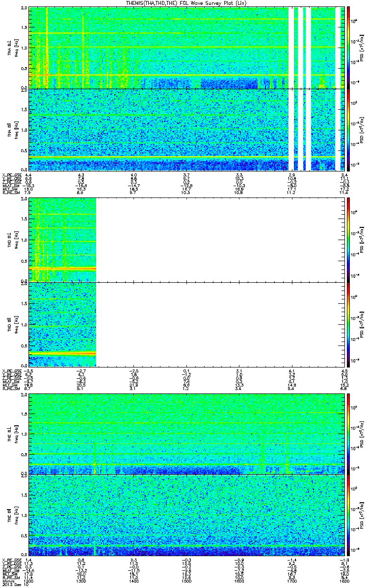The image size is (368, 588).
Task: Click the 1200 time tick label
Action: coord(28,580)
